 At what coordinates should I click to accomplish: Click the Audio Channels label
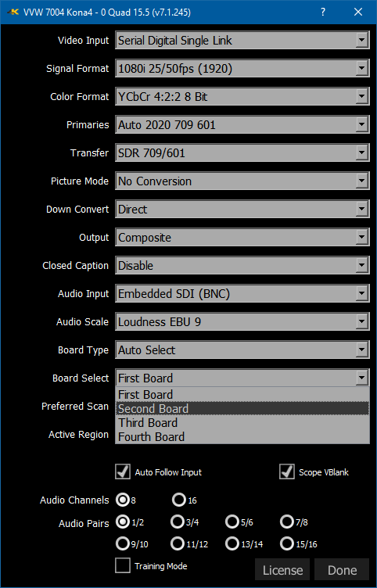74,500
